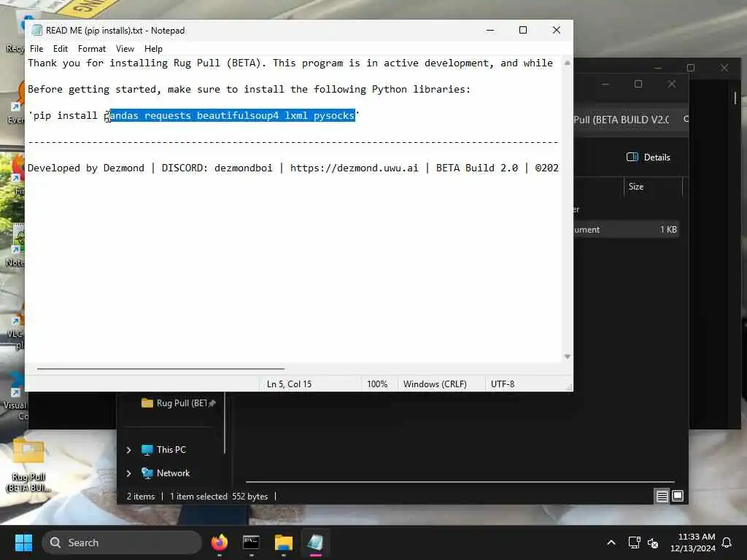The width and height of the screenshot is (747, 560).
Task: Switch Explorer to details list view
Action: (x=662, y=496)
